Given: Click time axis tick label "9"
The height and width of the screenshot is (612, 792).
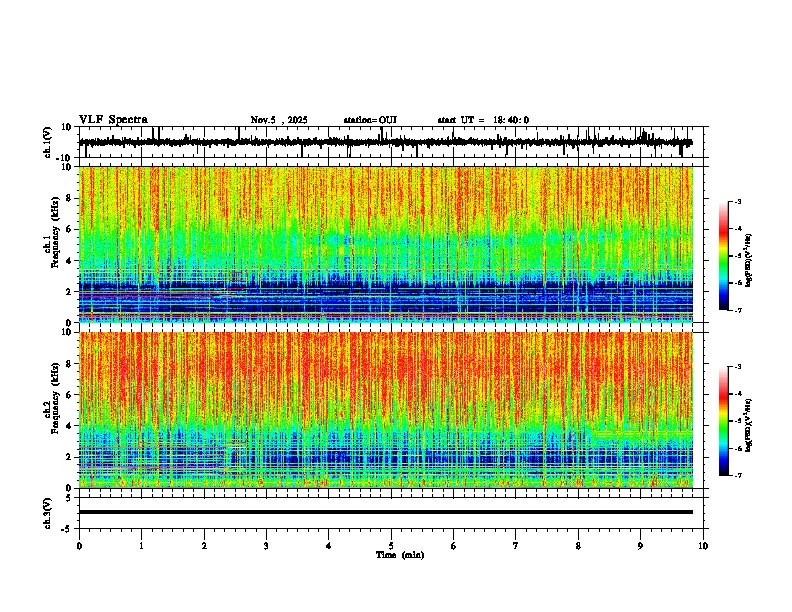Looking at the screenshot, I should click(640, 546).
